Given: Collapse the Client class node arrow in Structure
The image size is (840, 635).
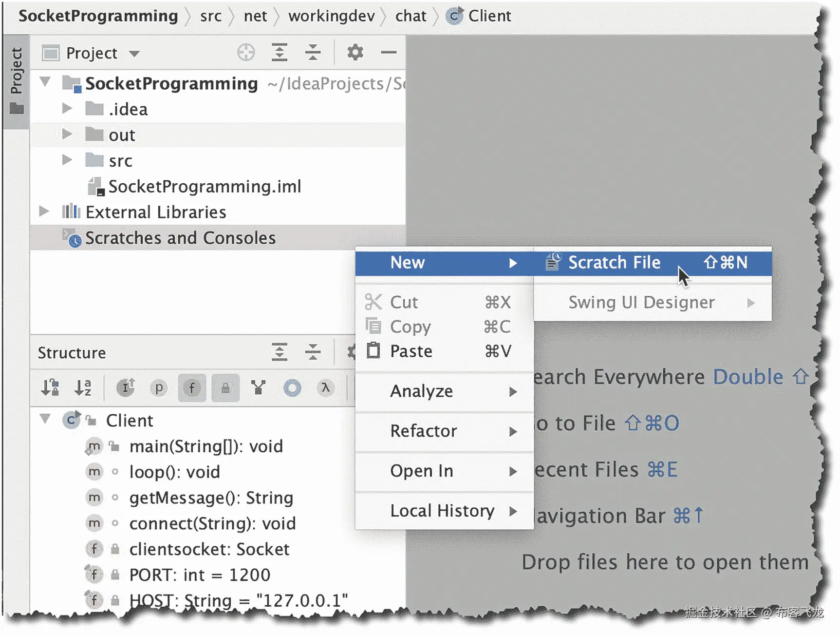Looking at the screenshot, I should pyautogui.click(x=45, y=419).
